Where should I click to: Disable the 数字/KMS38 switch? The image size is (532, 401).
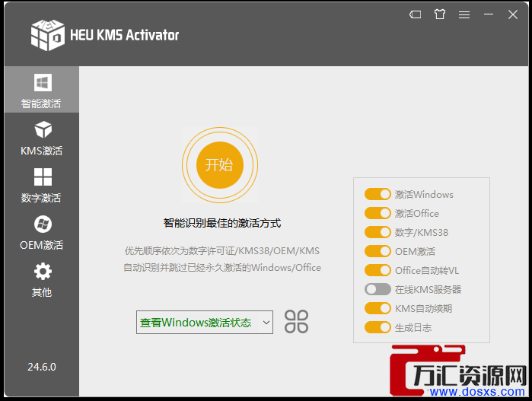click(x=377, y=232)
